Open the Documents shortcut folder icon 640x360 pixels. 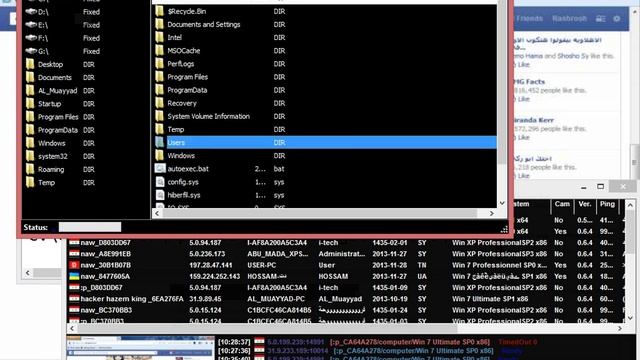coord(30,77)
